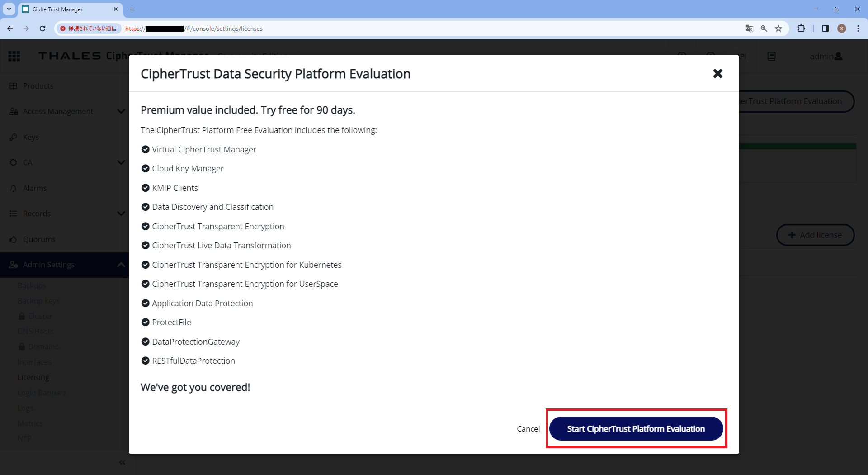Image resolution: width=868 pixels, height=475 pixels.
Task: Click the Products grid icon in the sidebar
Action: point(14,85)
